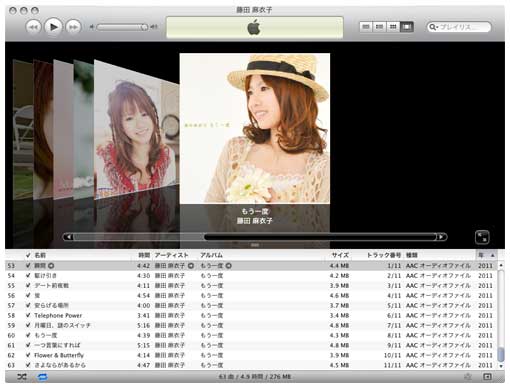Toggle repeat in the bottom bar
Screen dimensions: 510x388
point(43,377)
